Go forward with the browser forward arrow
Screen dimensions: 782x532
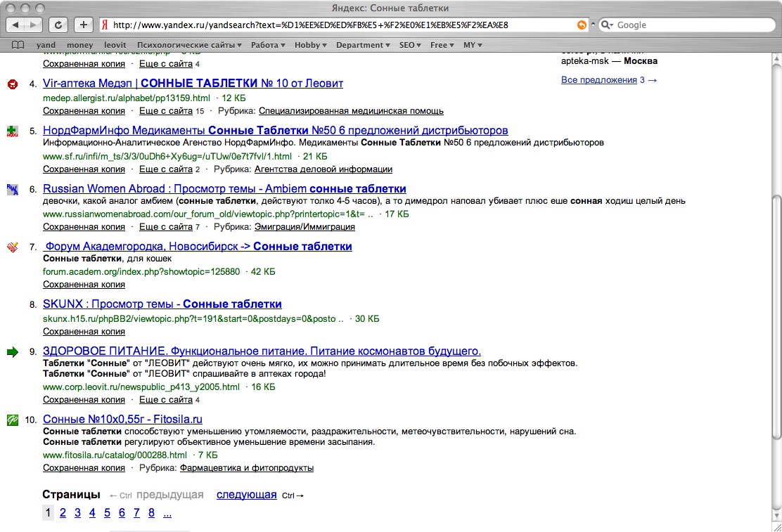click(x=34, y=25)
